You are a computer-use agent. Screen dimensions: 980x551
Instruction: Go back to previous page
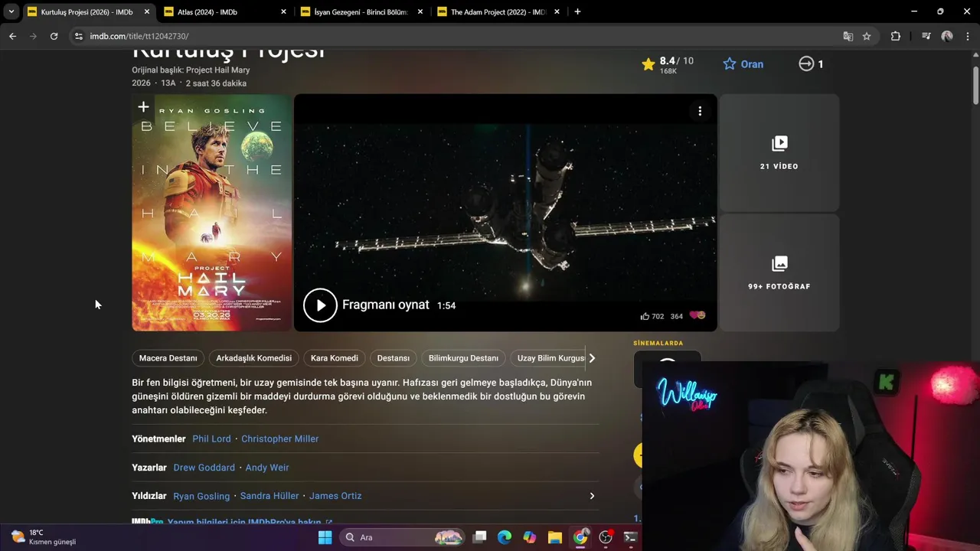click(12, 36)
